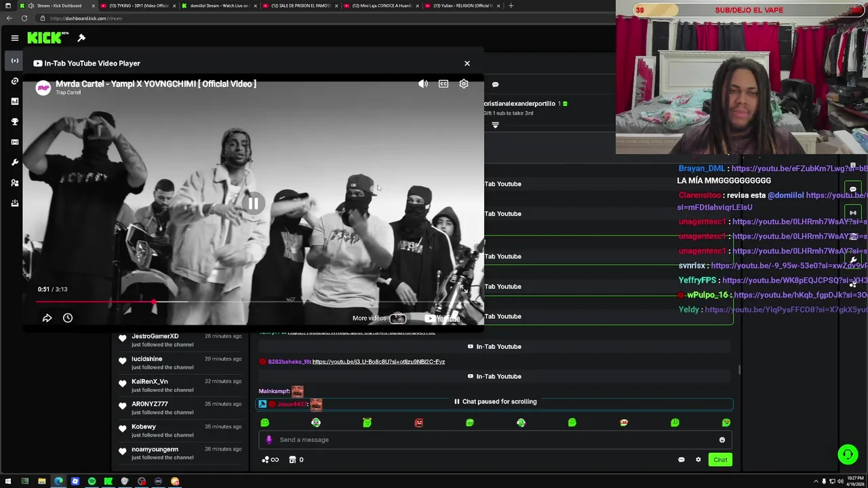The height and width of the screenshot is (488, 868).
Task: Click lucidshine follower entry
Action: pyautogui.click(x=180, y=363)
